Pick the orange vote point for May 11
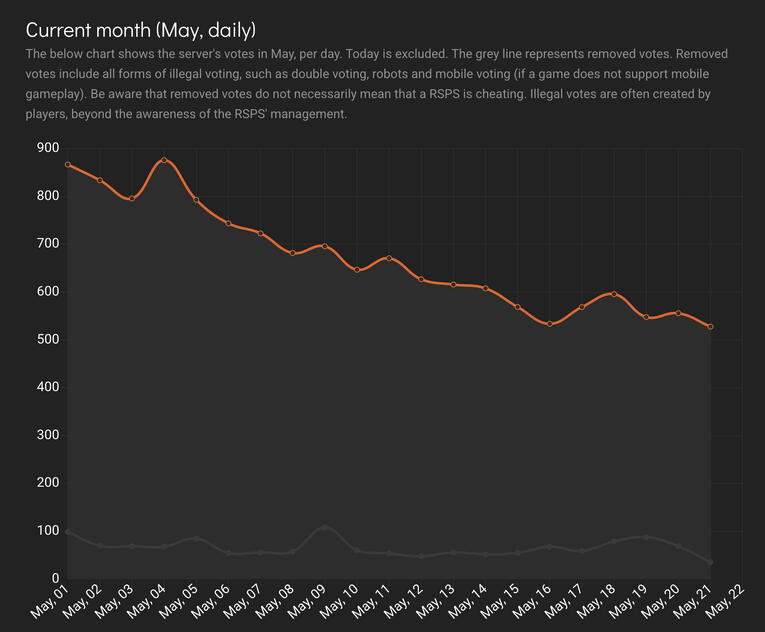Viewport: 765px width, 632px height. click(389, 258)
